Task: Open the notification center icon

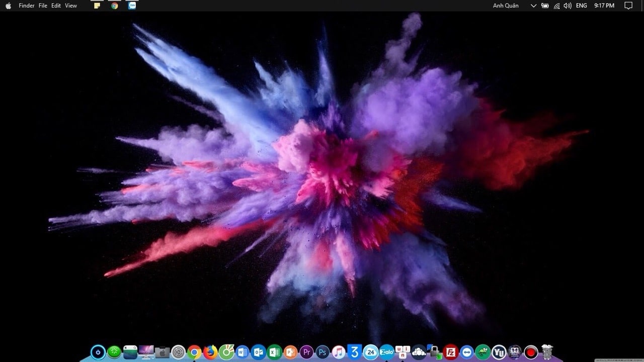Action: click(628, 6)
